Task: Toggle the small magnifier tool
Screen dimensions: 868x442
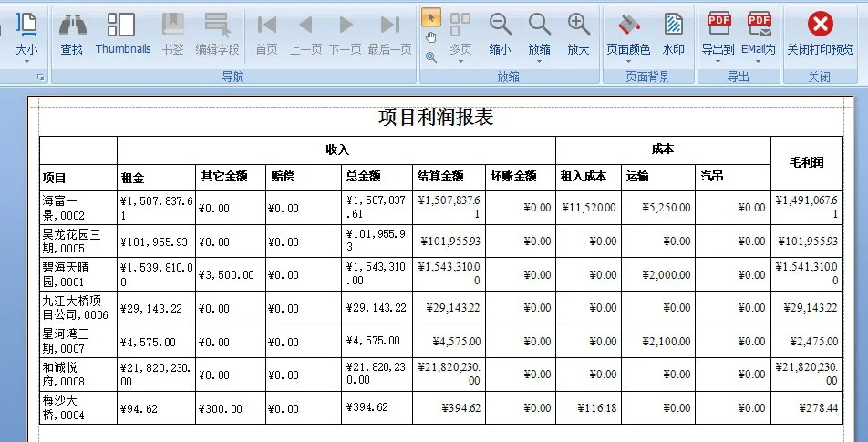Action: pyautogui.click(x=431, y=57)
